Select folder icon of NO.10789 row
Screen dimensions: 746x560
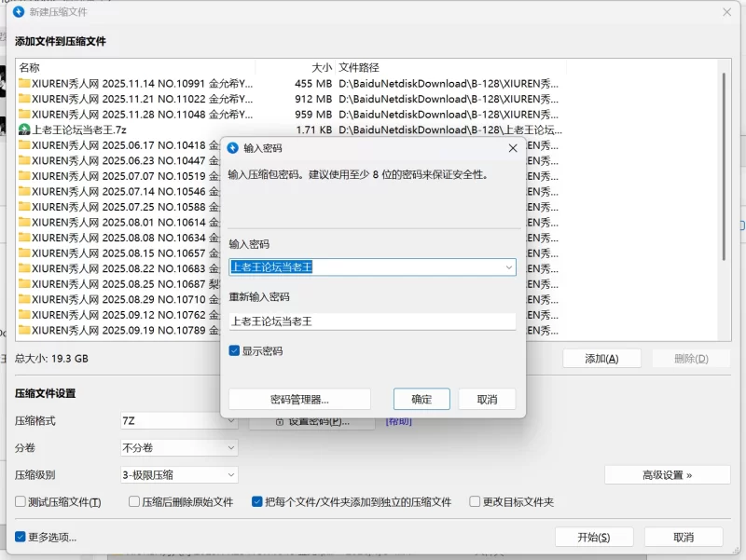point(24,330)
